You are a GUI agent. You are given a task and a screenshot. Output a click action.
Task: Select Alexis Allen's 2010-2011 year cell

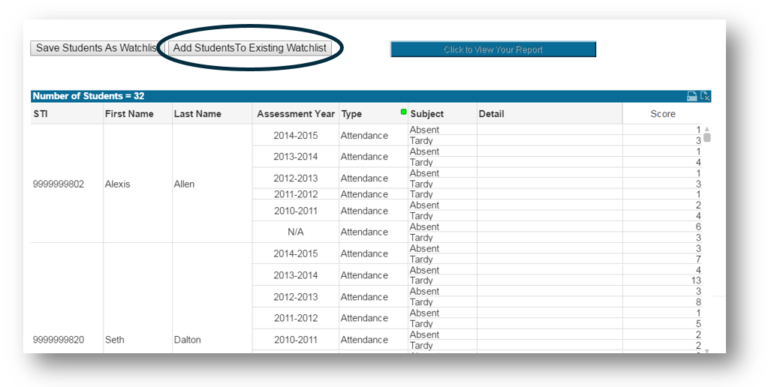(295, 211)
